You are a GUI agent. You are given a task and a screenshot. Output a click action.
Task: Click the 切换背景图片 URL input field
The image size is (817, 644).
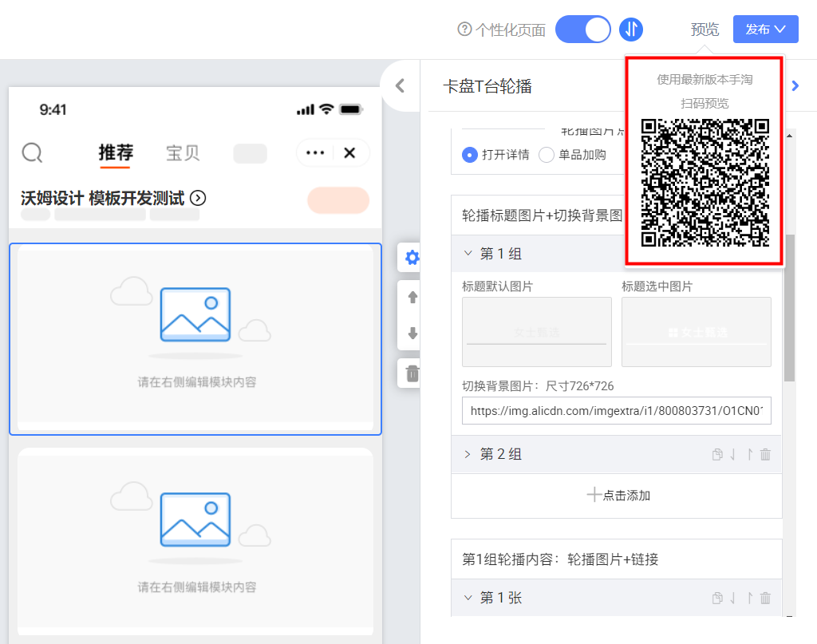(x=617, y=411)
